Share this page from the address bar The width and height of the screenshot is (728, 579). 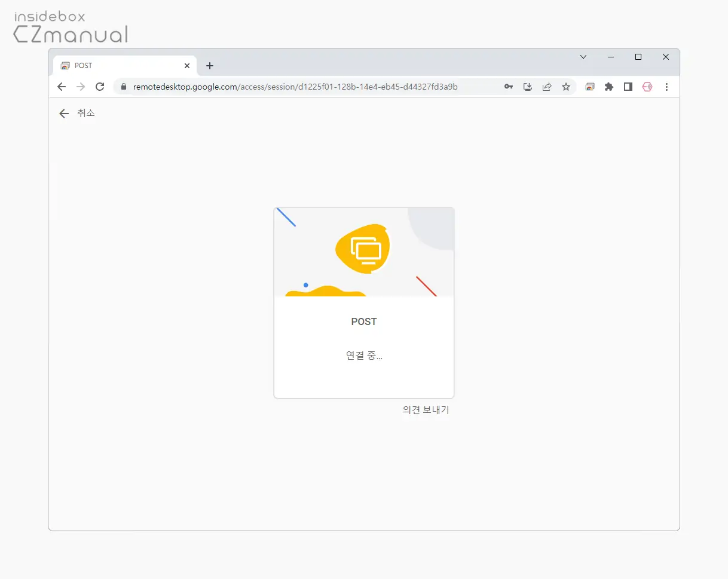pyautogui.click(x=547, y=87)
